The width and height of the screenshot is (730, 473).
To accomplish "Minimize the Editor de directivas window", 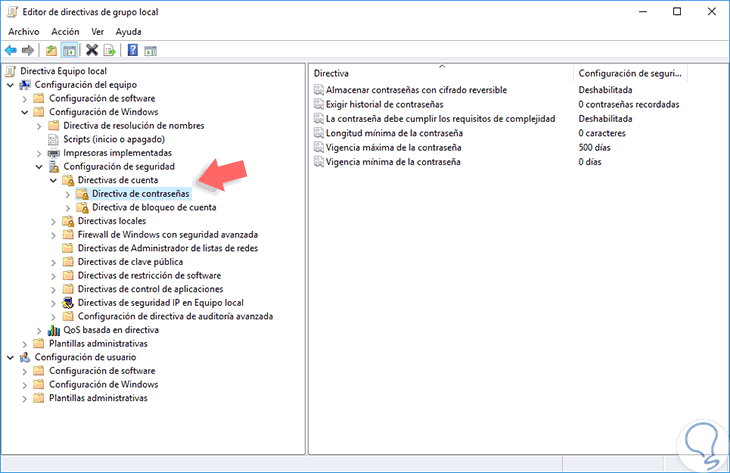I will pyautogui.click(x=643, y=12).
